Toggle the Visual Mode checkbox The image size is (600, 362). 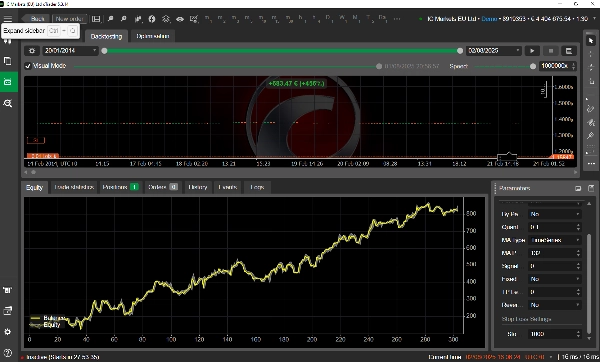pyautogui.click(x=28, y=66)
